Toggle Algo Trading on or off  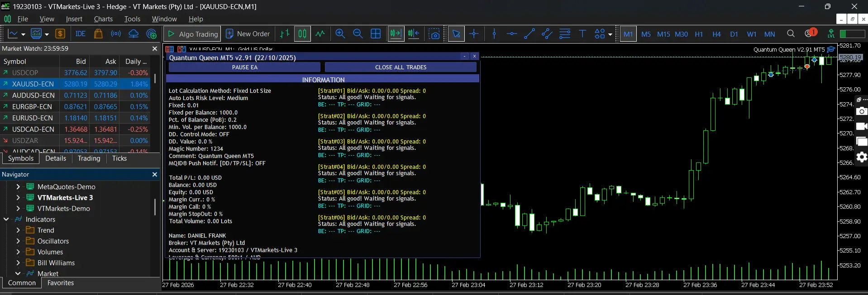(193, 34)
